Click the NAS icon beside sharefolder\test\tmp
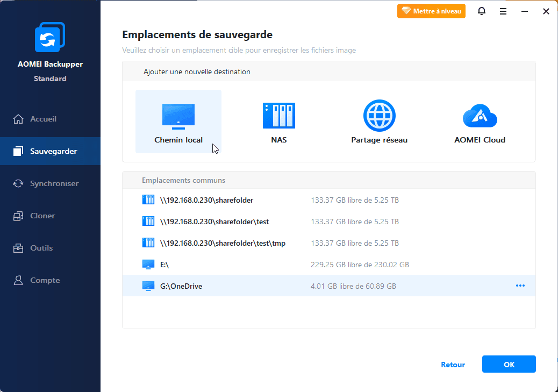The height and width of the screenshot is (392, 558). [x=148, y=243]
